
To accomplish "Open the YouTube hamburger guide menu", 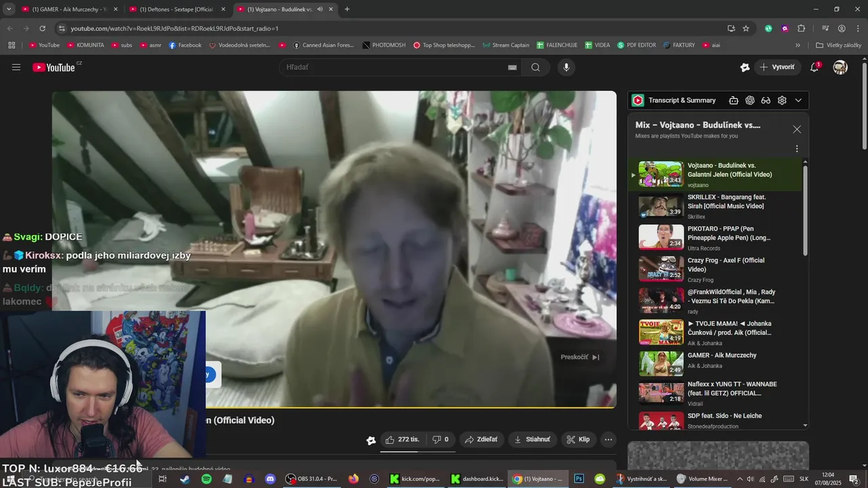I will click(16, 67).
